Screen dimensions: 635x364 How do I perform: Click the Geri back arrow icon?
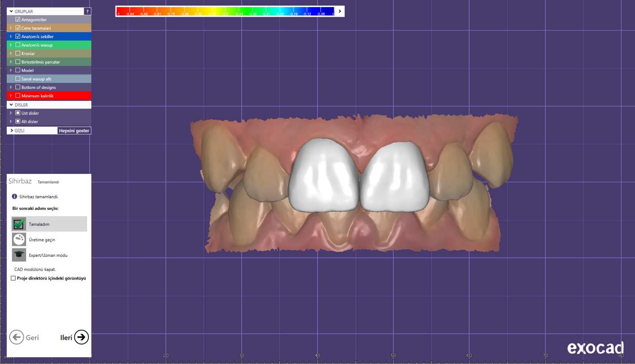pyautogui.click(x=17, y=337)
